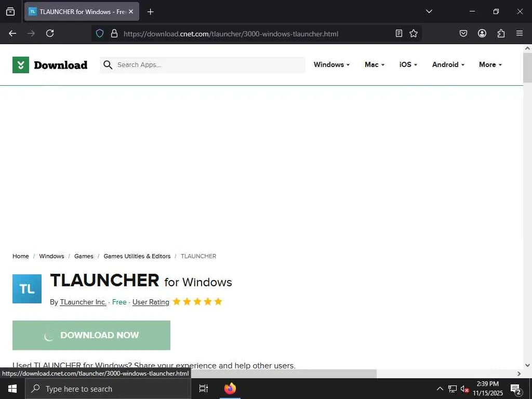Click the Download site title
This screenshot has height=399, width=532.
(x=61, y=65)
